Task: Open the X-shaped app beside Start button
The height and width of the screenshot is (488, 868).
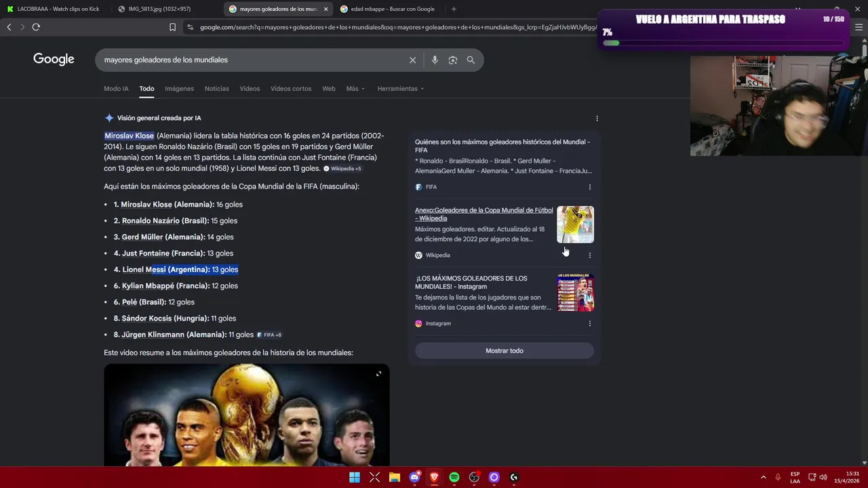Action: pyautogui.click(x=374, y=477)
